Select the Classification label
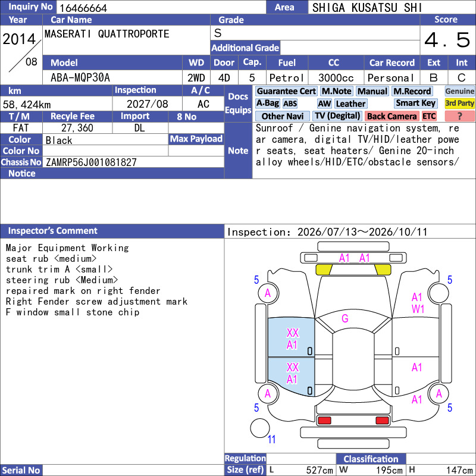Viewport: 476px width, 476px height. pyautogui.click(x=371, y=459)
